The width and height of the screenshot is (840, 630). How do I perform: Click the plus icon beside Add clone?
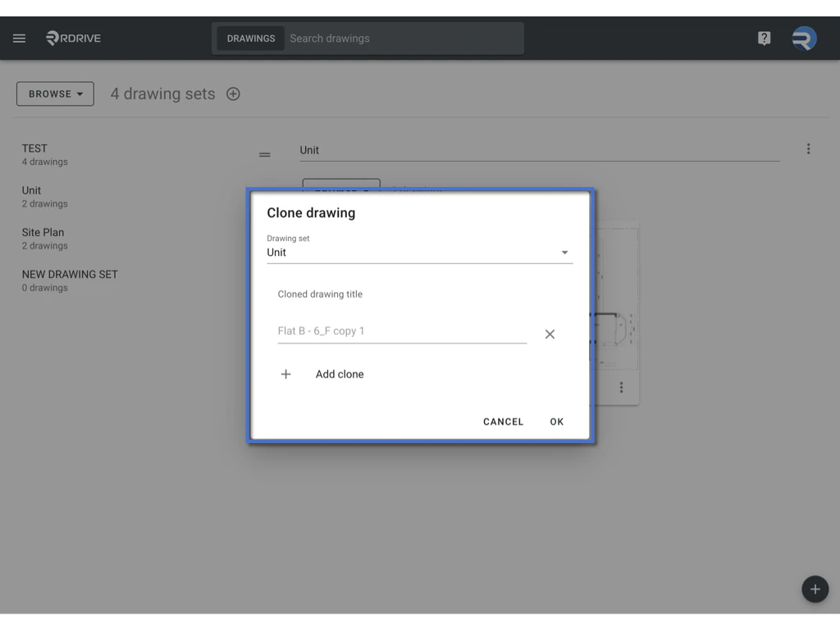pos(286,374)
